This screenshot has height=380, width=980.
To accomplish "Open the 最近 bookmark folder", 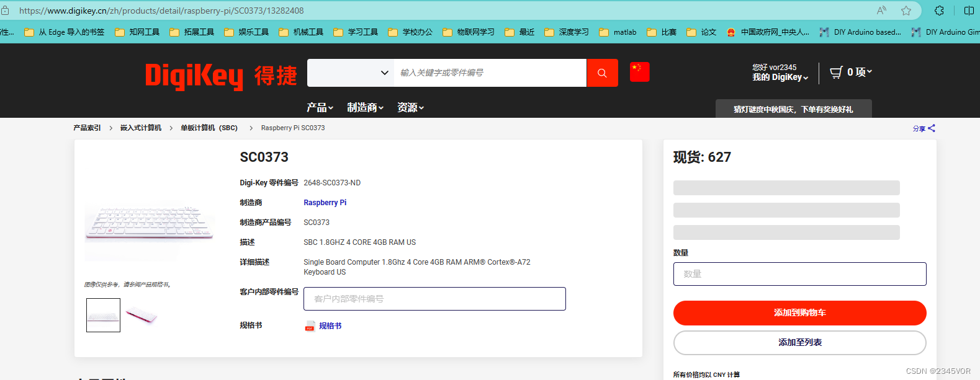I will pos(519,32).
